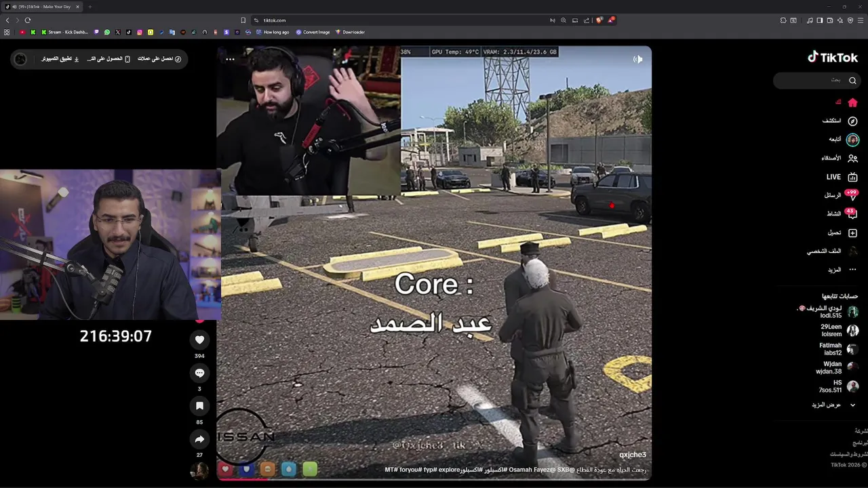Click the qxjche3 username on video
This screenshot has width=868, height=488.
click(633, 455)
